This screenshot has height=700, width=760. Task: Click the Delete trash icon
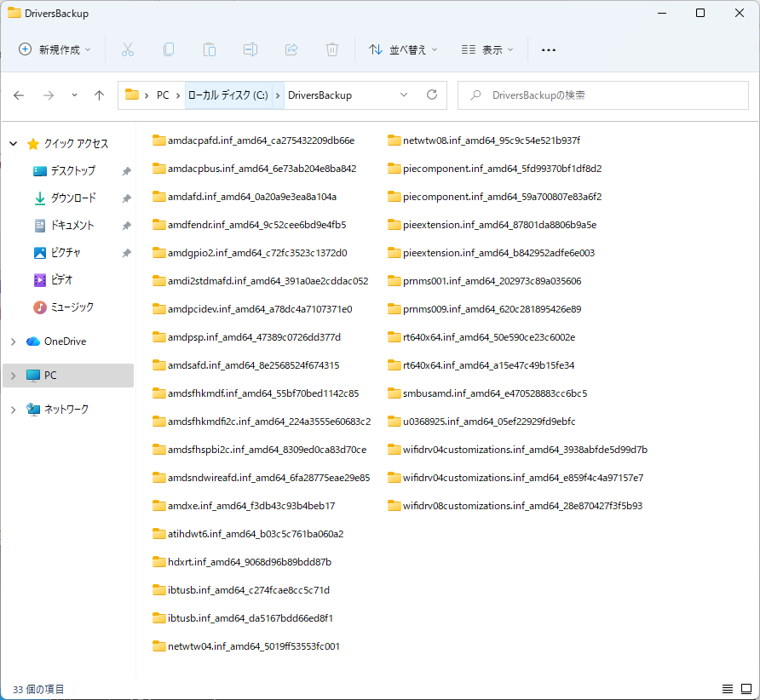[332, 49]
